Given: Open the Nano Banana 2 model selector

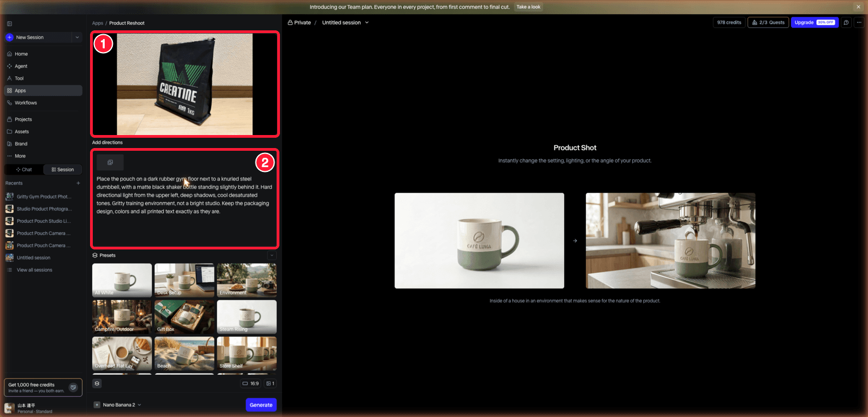Looking at the screenshot, I should tap(118, 405).
